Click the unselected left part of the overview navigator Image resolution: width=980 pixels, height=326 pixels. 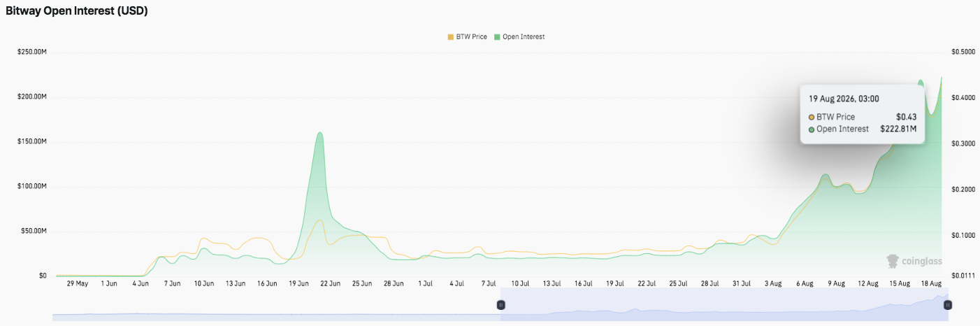pyautogui.click(x=276, y=305)
